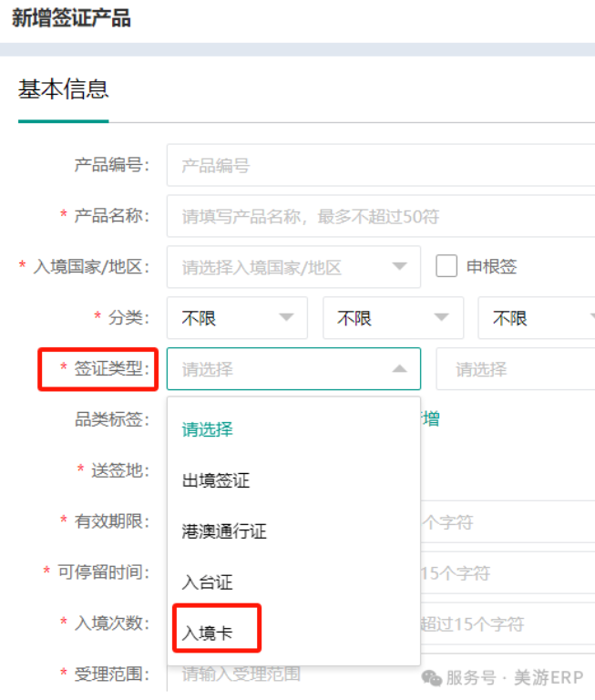The width and height of the screenshot is (595, 700).
Task: Focus the 可停留时间 input field
Action: (506, 573)
